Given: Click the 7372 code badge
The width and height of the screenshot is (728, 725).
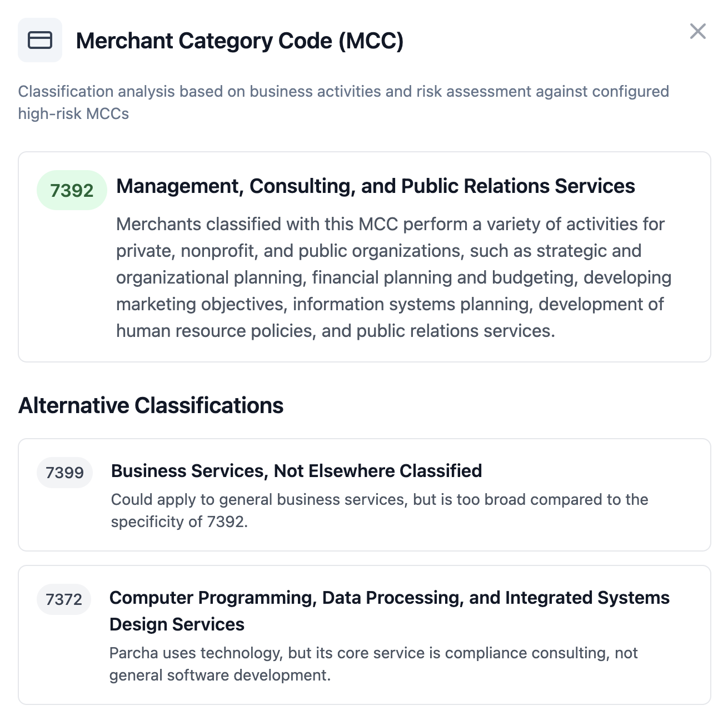Looking at the screenshot, I should [64, 599].
